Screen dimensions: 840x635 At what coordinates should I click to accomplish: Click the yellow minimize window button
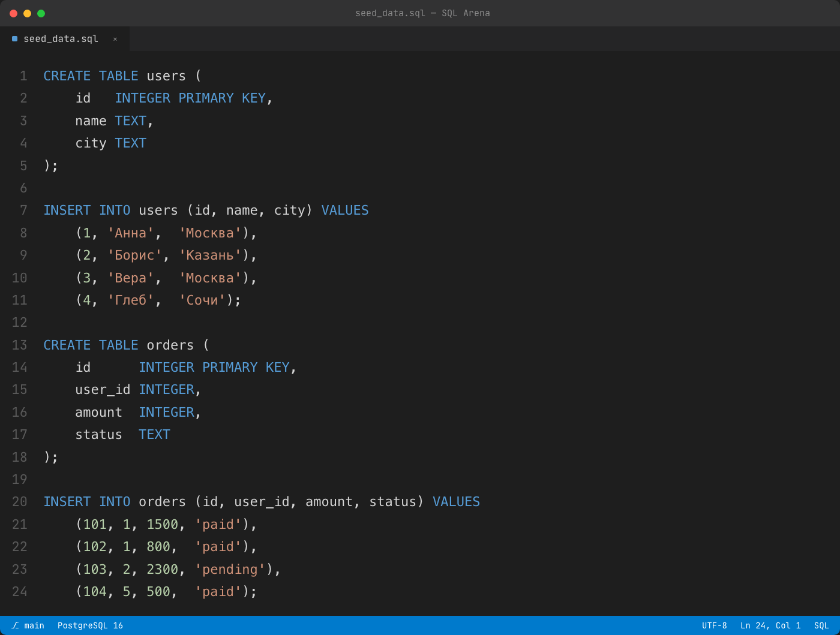(x=27, y=13)
